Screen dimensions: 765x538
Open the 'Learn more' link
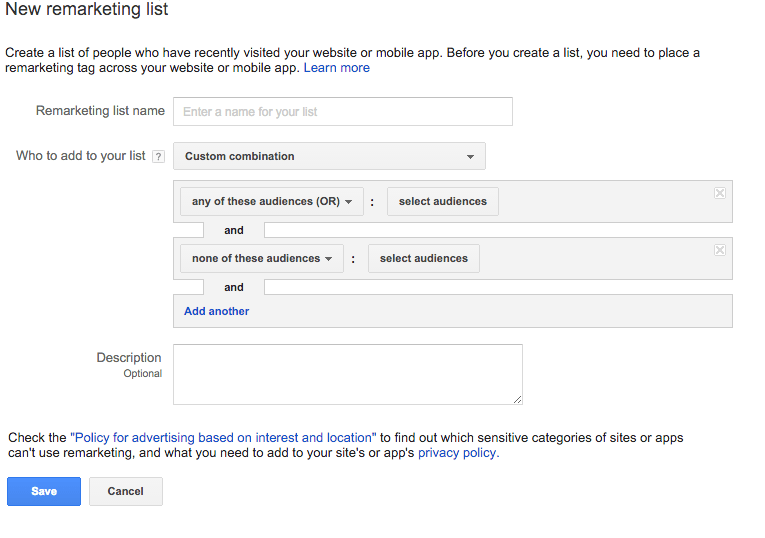(337, 68)
